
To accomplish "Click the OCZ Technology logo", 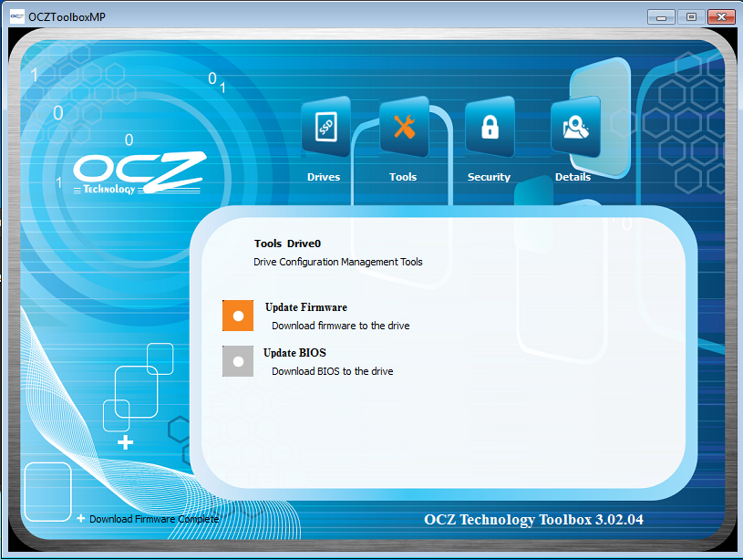I will (x=139, y=173).
